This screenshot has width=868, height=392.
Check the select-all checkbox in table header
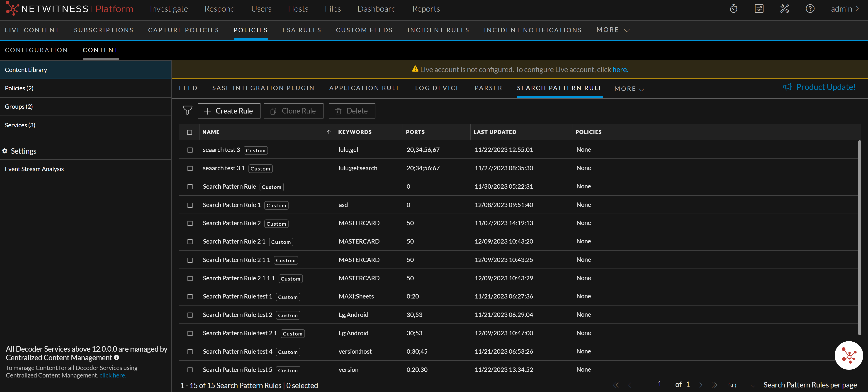(x=190, y=132)
